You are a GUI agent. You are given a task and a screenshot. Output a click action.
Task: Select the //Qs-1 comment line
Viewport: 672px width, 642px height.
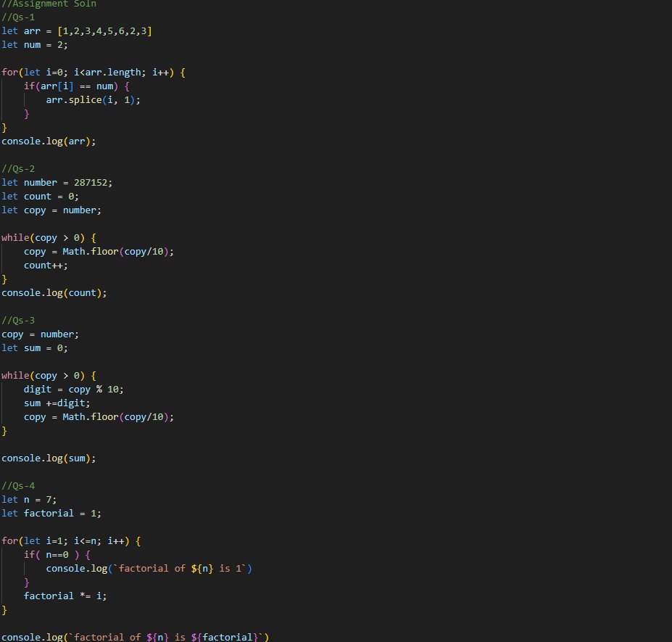tap(18, 17)
